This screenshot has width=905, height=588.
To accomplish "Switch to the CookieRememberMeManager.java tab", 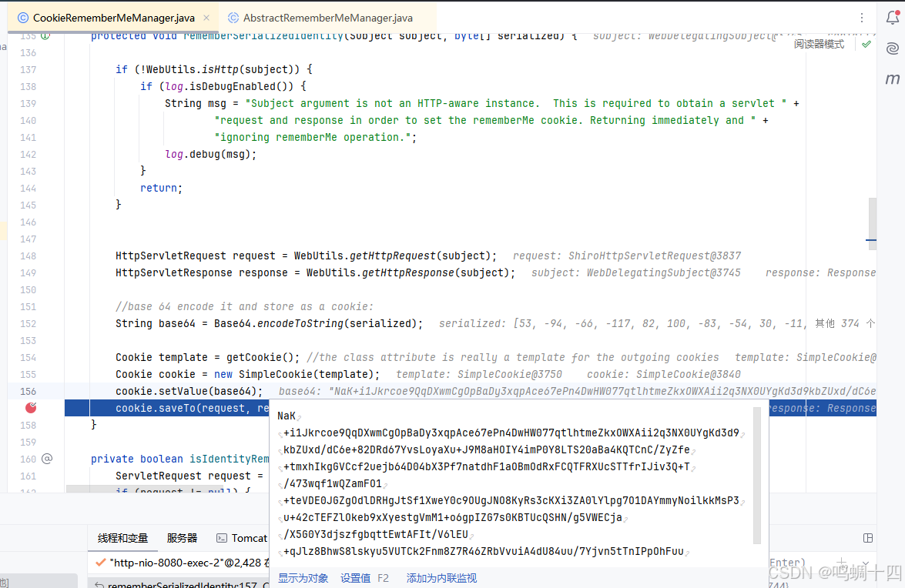I will 113,18.
